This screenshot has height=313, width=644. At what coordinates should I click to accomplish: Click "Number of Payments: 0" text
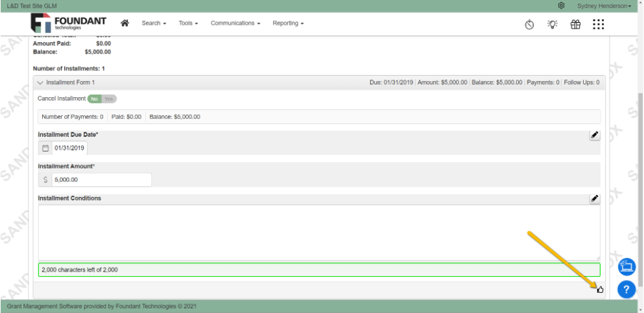[72, 117]
